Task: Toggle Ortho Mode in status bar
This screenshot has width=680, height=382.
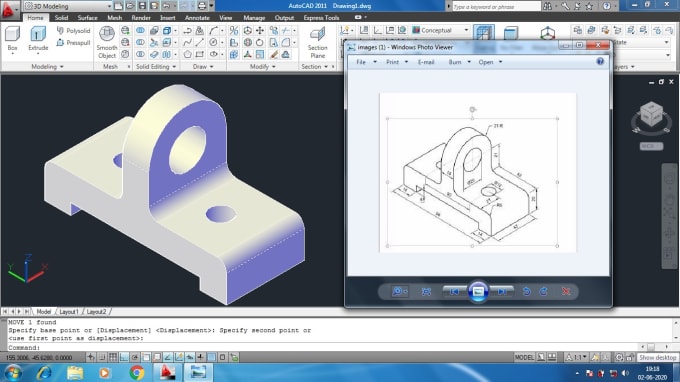Action: click(124, 357)
